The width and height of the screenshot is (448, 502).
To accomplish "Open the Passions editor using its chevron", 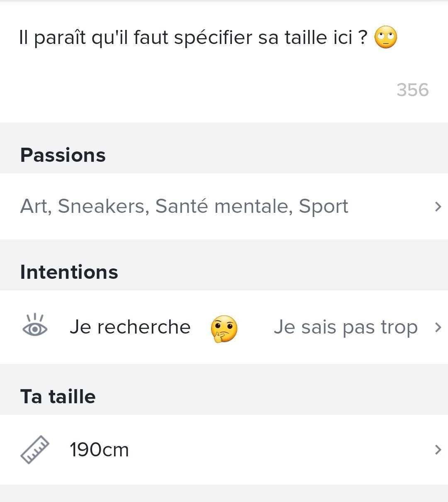I will [438, 206].
